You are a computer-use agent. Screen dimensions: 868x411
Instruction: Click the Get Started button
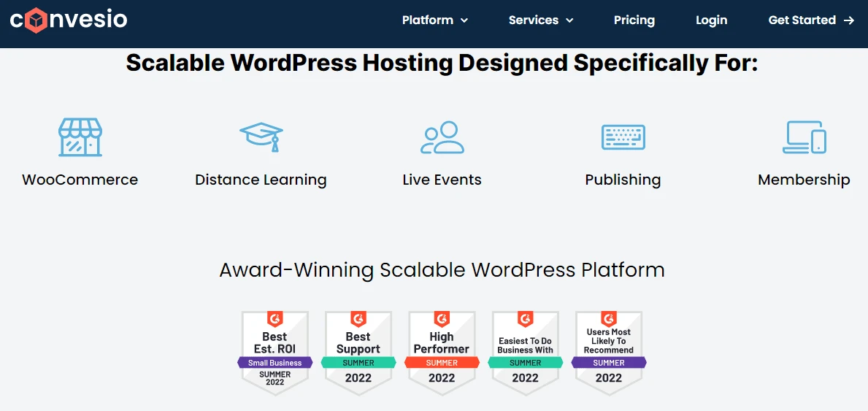point(811,20)
